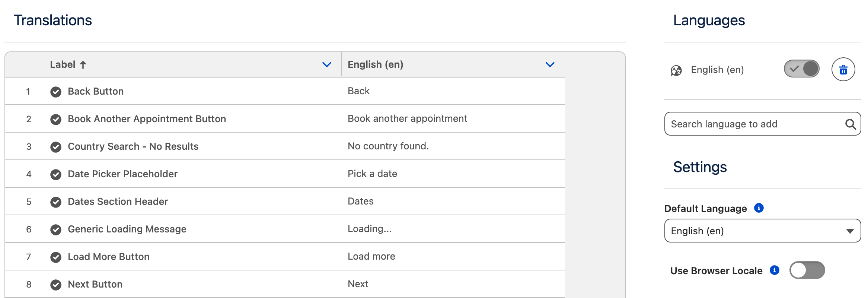Screen dimensions: 868x298
Task: Click the checkmark icon beside Date Picker Placeholder
Action: click(x=56, y=174)
